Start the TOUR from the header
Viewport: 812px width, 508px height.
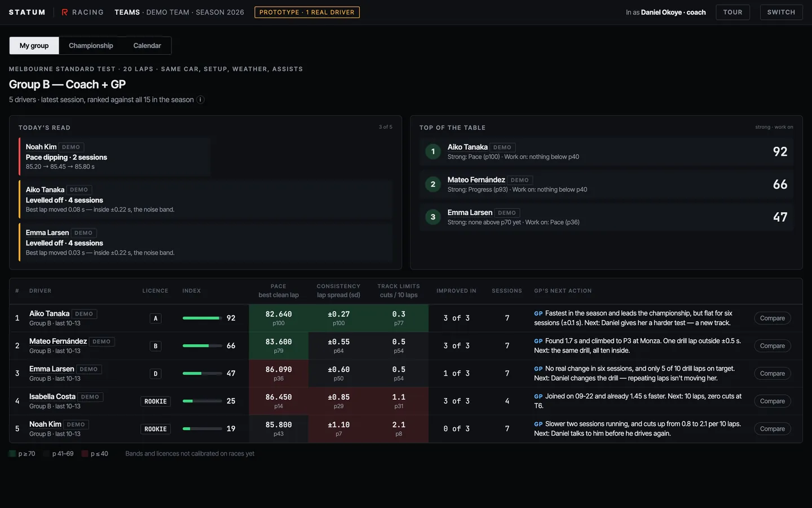tap(732, 12)
